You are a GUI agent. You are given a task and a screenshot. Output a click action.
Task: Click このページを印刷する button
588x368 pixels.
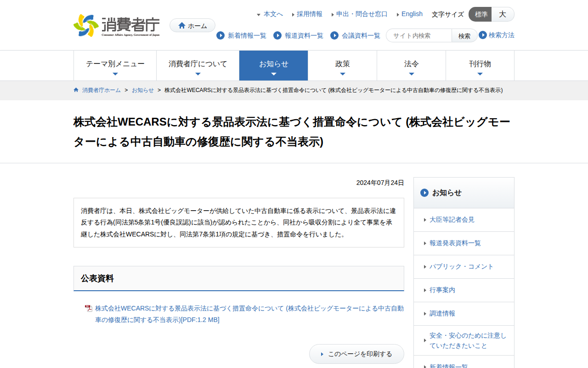coord(356,354)
